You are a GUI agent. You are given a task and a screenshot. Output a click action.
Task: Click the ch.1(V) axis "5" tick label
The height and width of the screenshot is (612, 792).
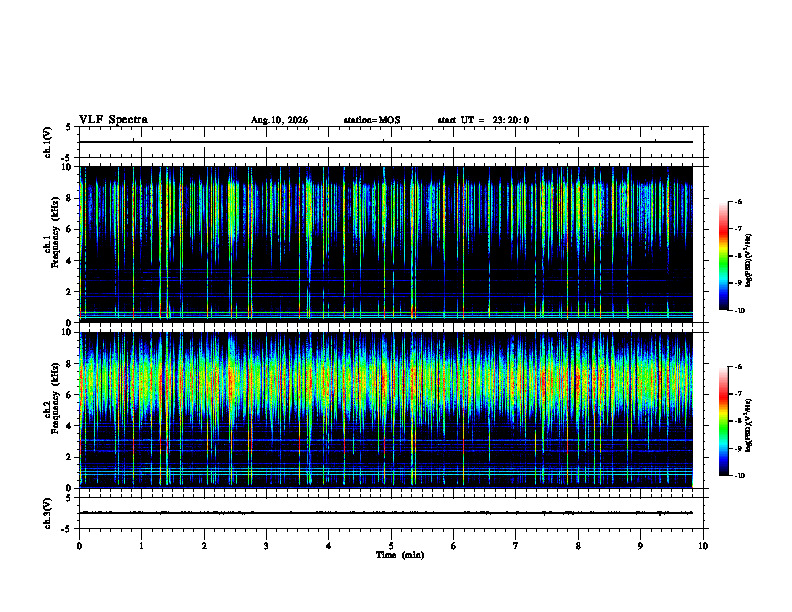click(x=69, y=127)
